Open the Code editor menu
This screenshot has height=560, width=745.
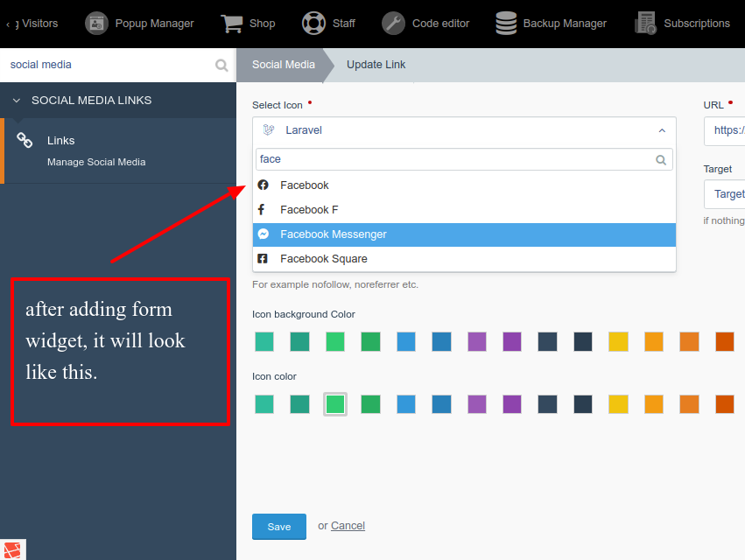pyautogui.click(x=425, y=24)
